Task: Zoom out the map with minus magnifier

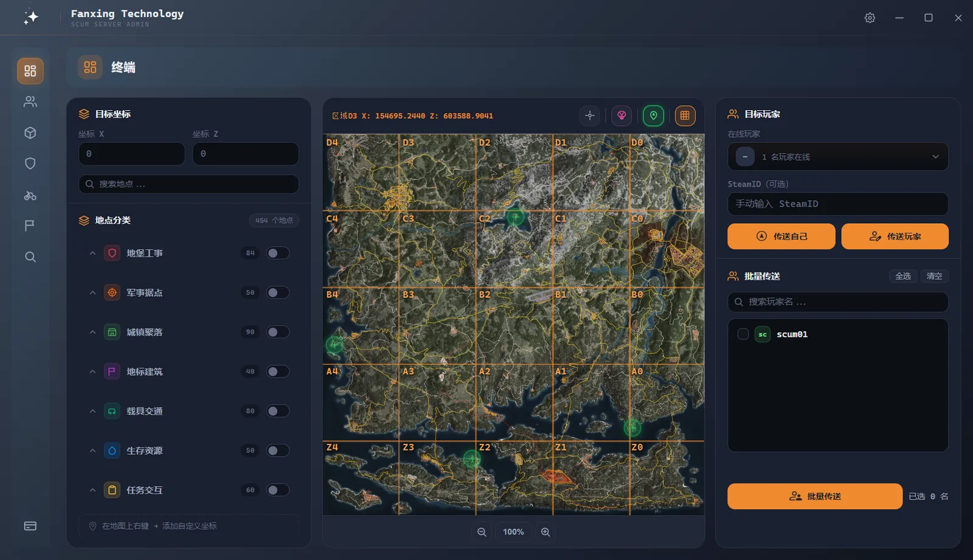Action: pos(482,532)
